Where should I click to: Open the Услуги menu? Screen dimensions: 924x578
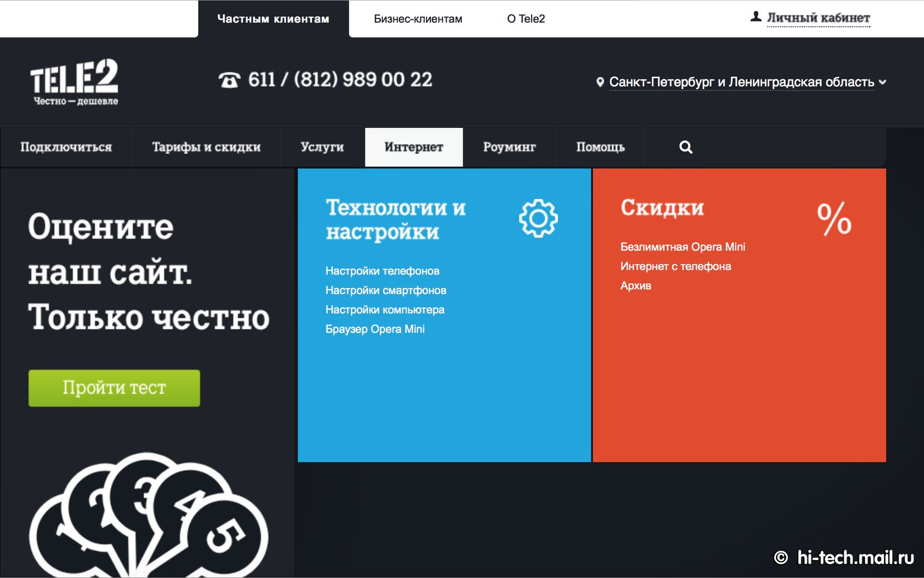point(322,147)
